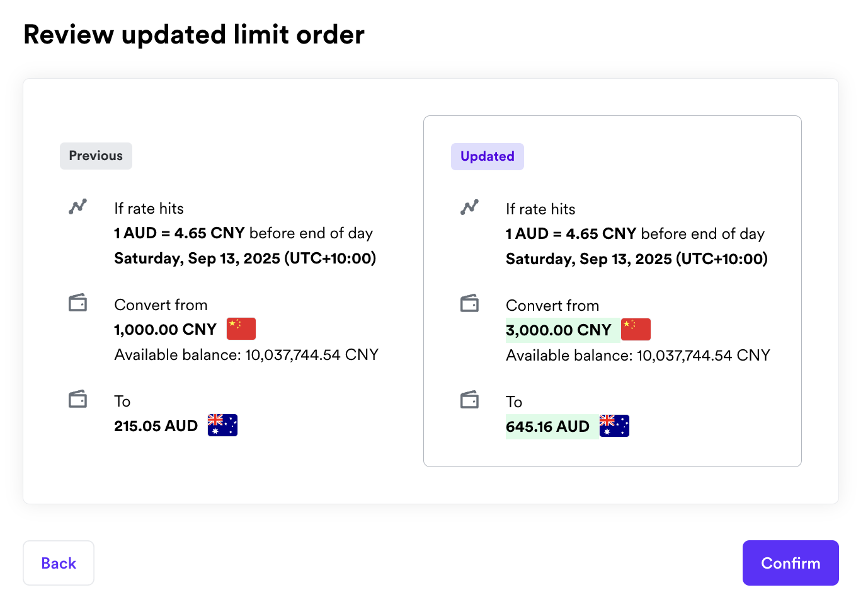
Task: Click the Australia flag beside 215.05 AUD
Action: [x=222, y=426]
